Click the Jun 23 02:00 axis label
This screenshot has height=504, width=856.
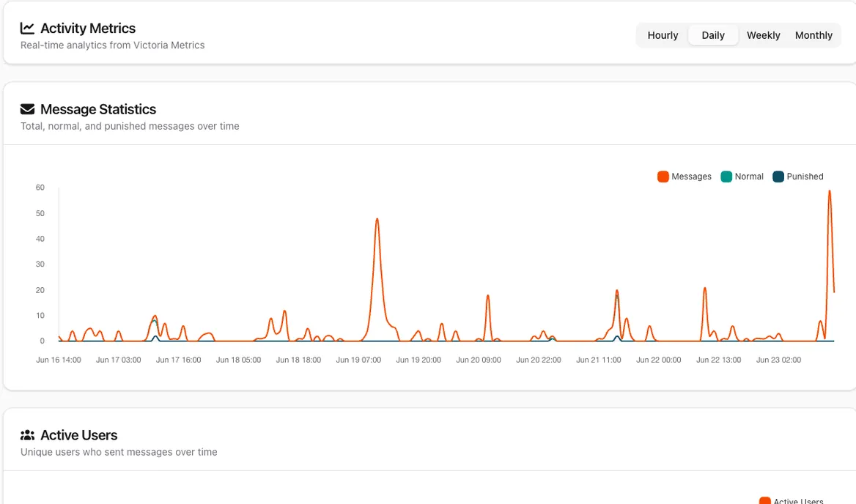tap(778, 360)
